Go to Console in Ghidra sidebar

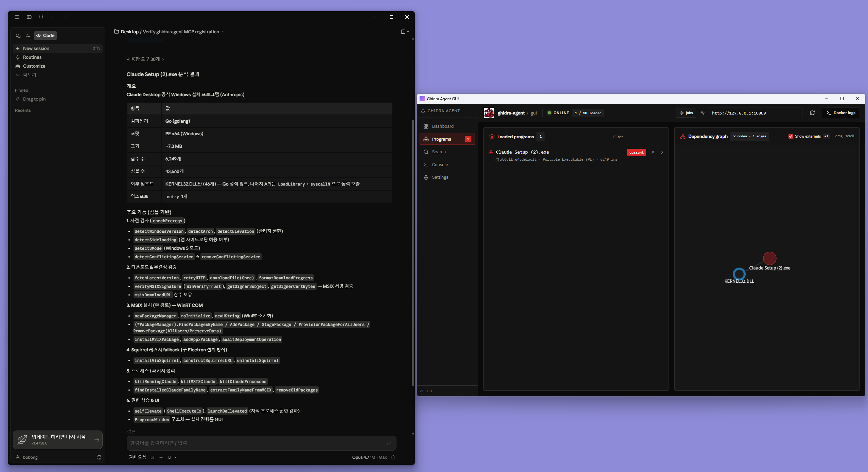pos(440,164)
